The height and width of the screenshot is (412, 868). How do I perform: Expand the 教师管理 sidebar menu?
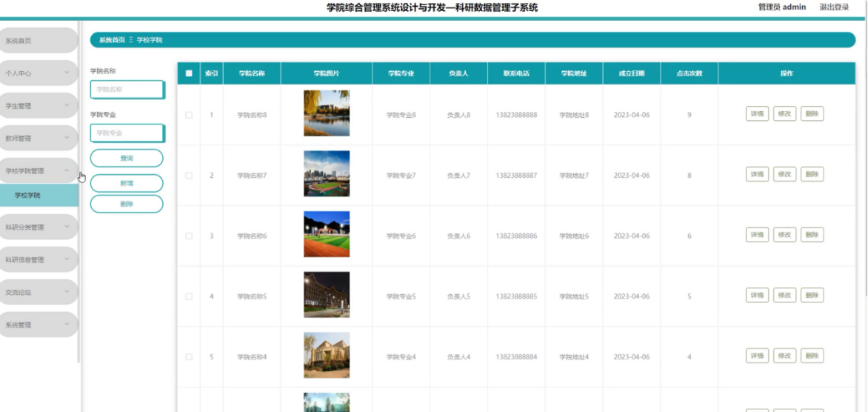pyautogui.click(x=39, y=138)
